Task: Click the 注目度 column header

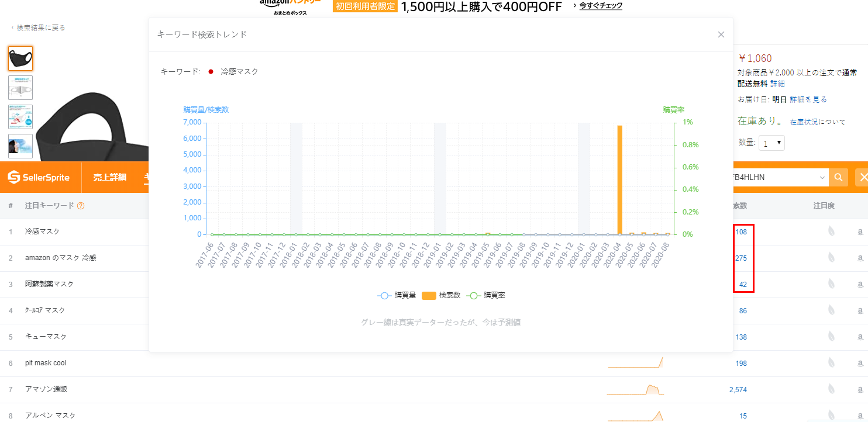Action: [x=824, y=206]
